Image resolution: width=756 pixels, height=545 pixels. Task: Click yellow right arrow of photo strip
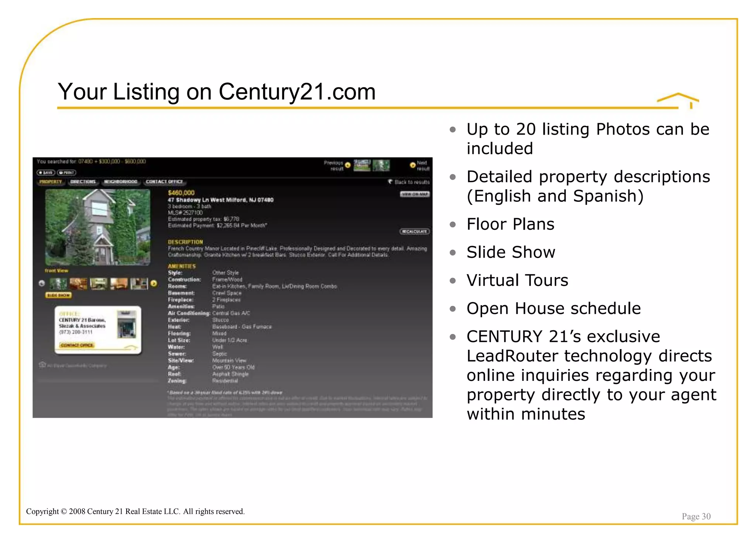tap(154, 283)
